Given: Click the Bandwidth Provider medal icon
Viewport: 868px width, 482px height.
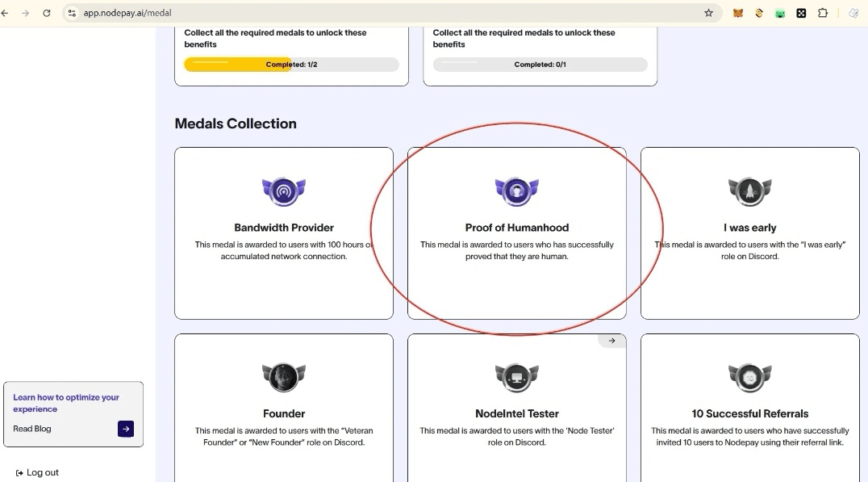Looking at the screenshot, I should 284,191.
